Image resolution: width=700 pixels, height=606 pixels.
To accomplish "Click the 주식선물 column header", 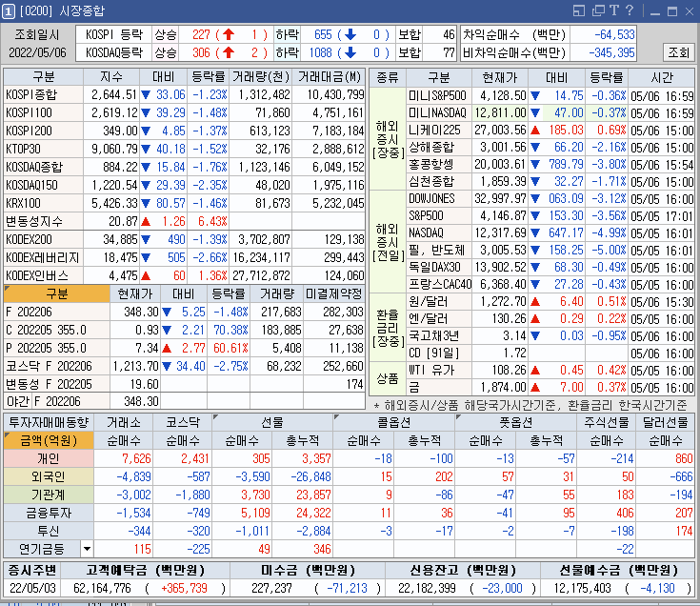I will [x=607, y=422].
